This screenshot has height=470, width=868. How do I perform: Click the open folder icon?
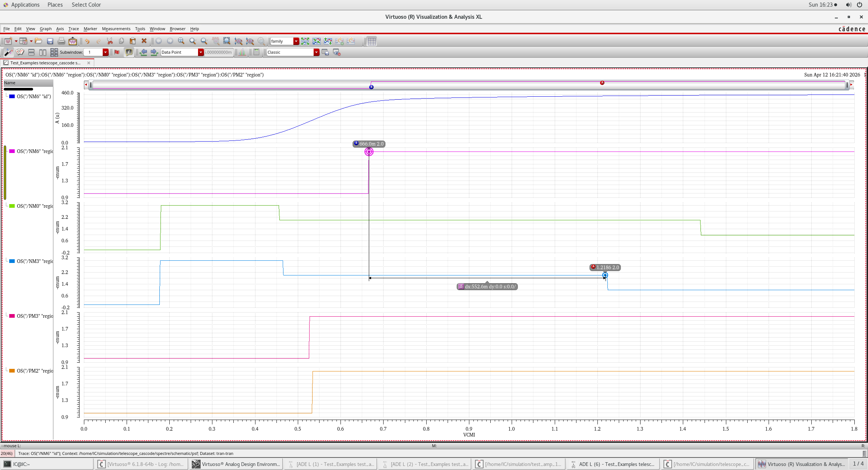[x=38, y=41]
